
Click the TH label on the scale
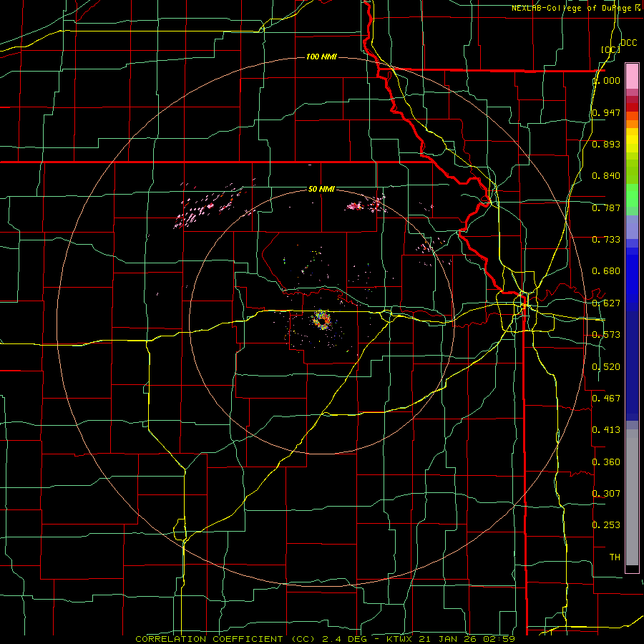pos(615,557)
